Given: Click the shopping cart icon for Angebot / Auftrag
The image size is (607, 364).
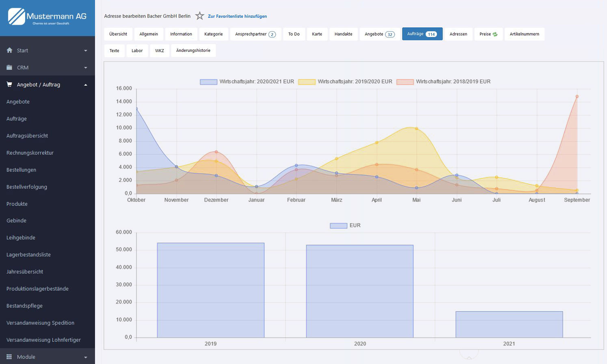Looking at the screenshot, I should [9, 84].
